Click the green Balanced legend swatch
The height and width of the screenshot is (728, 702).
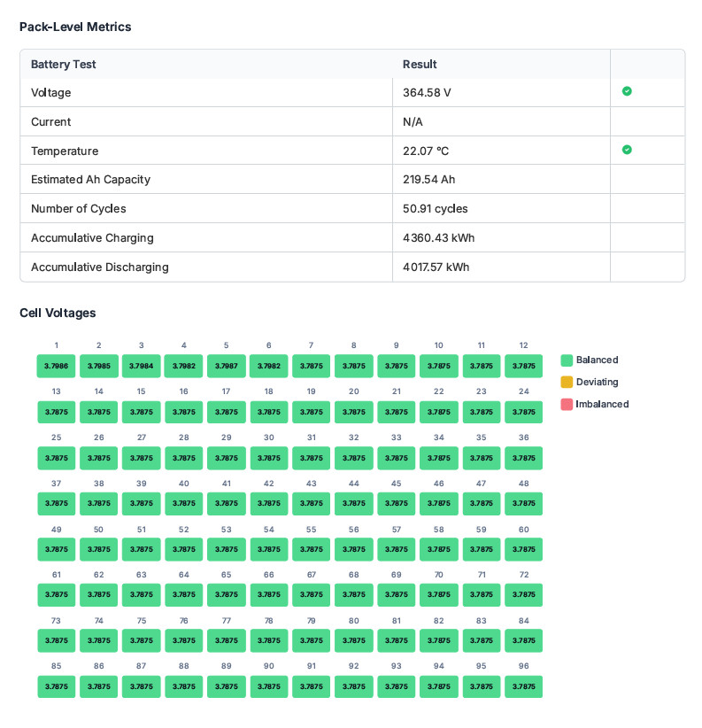tap(567, 360)
